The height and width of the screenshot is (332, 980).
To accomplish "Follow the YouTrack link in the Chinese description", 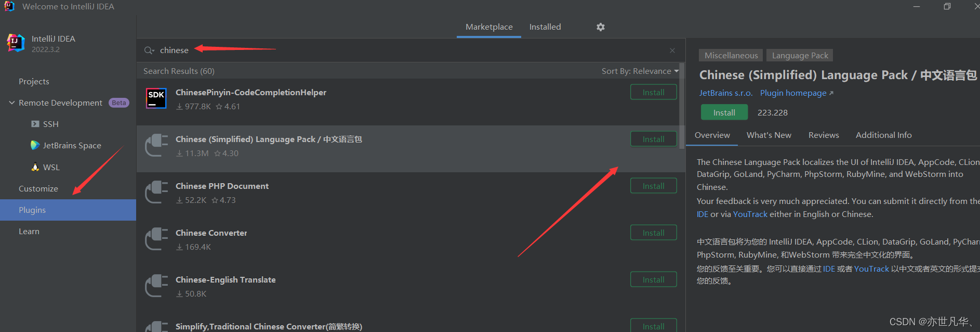I will click(871, 269).
